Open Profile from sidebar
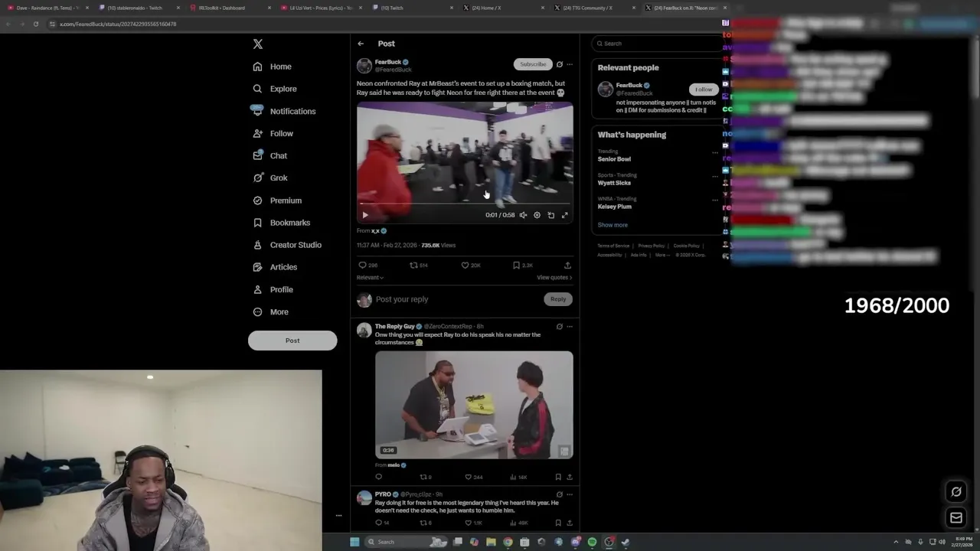The width and height of the screenshot is (980, 551). pos(273,289)
